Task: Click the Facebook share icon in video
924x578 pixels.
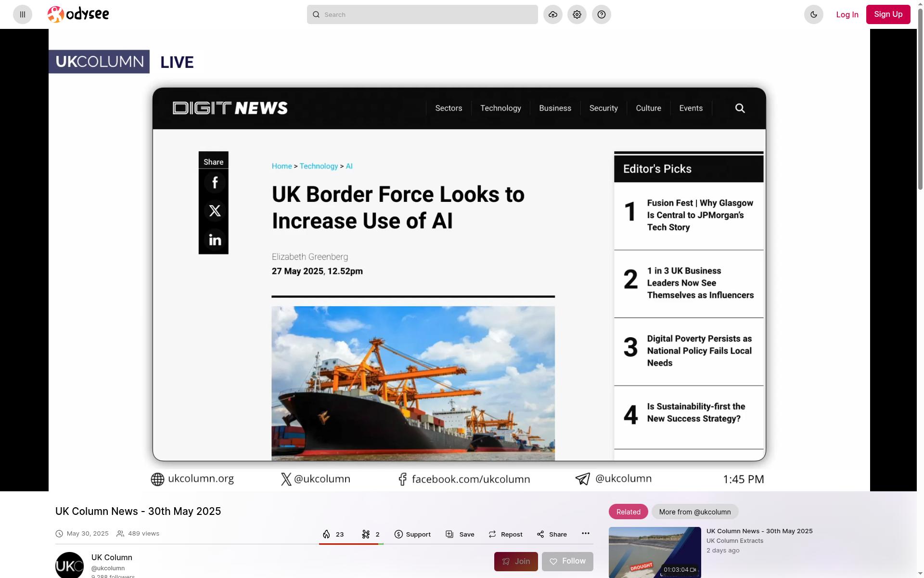Action: coord(215,183)
